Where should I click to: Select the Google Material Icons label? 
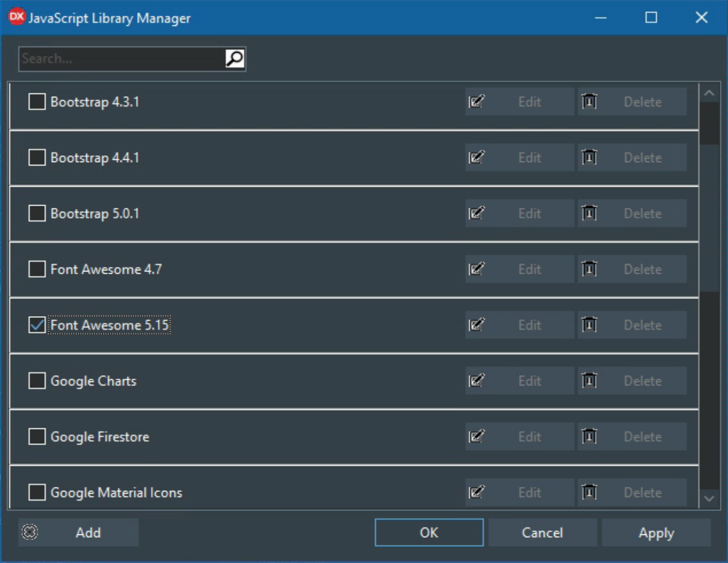click(x=116, y=493)
